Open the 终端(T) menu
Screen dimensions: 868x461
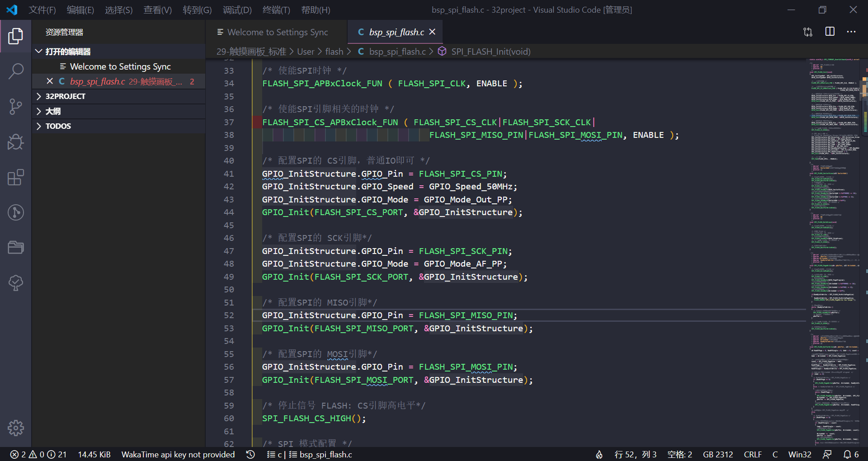tap(276, 10)
